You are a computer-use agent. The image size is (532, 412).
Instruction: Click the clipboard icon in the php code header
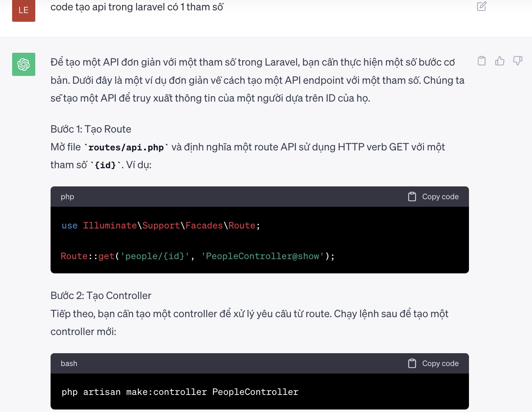coord(412,197)
